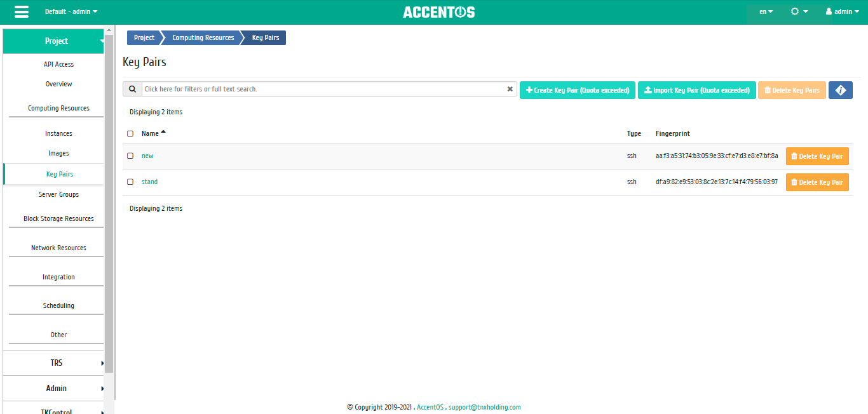This screenshot has width=868, height=414.
Task: Check the box for key pair new
Action: point(130,156)
